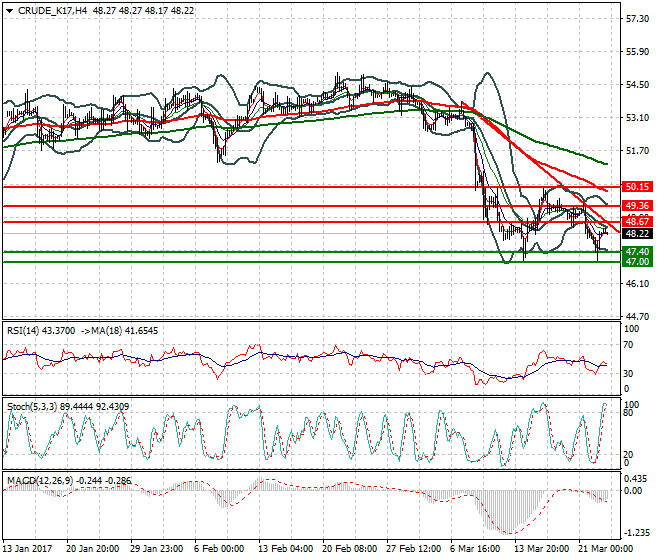
Task: Click the 20 Feb 08:00 time label
Action: [350, 549]
